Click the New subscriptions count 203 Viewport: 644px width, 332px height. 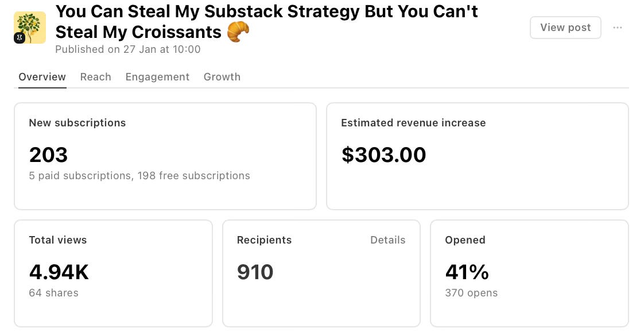point(48,155)
